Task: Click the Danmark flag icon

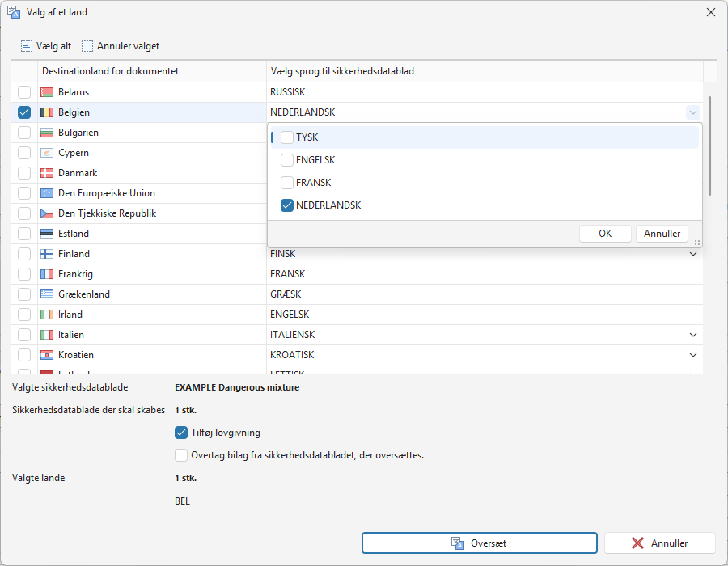Action: 47,173
